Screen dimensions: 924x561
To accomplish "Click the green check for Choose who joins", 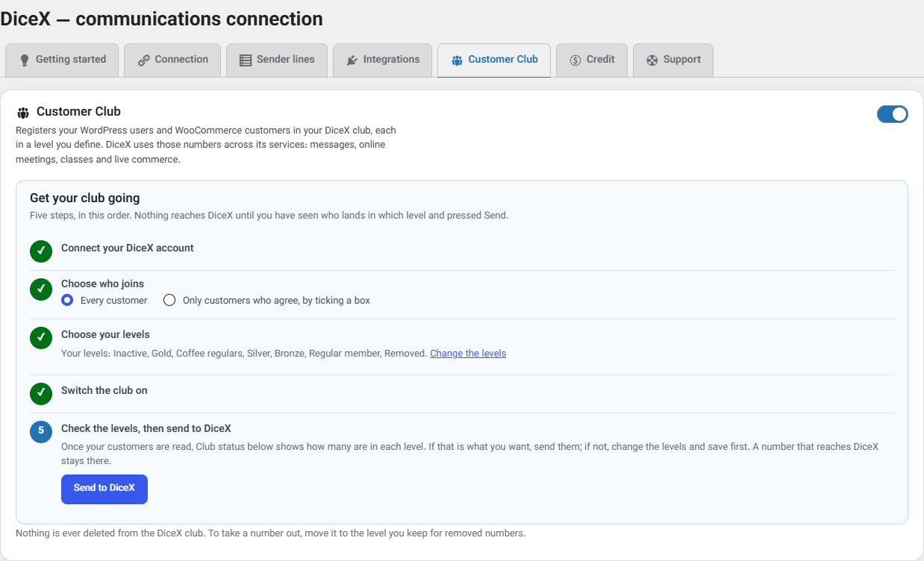I will tap(41, 289).
